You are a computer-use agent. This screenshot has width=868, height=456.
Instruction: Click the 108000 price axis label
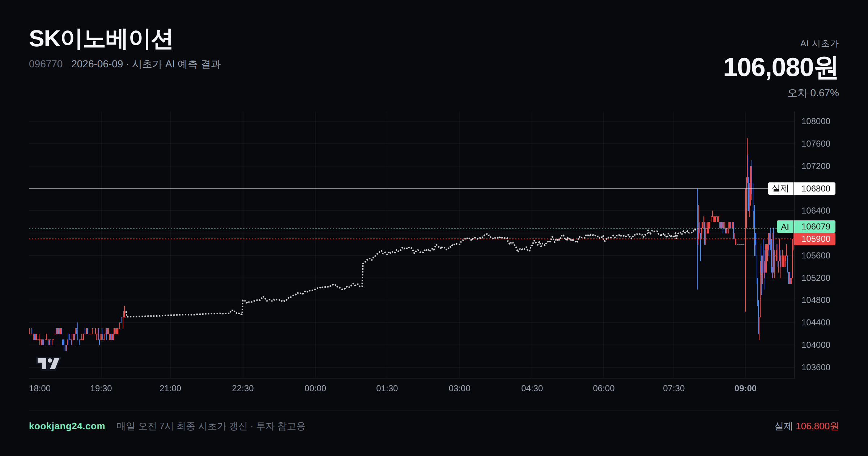(816, 121)
